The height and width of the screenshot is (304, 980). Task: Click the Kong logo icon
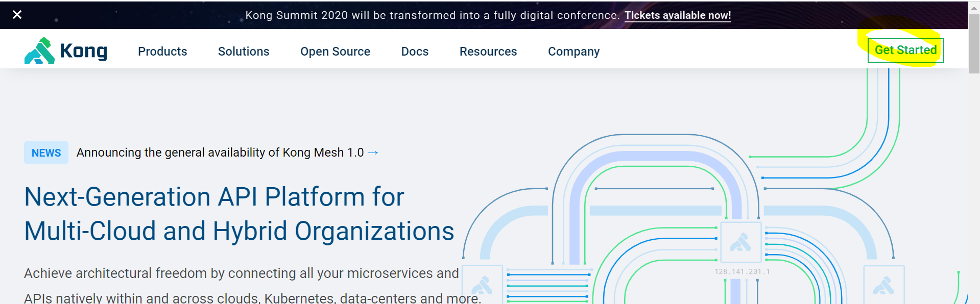(x=39, y=50)
